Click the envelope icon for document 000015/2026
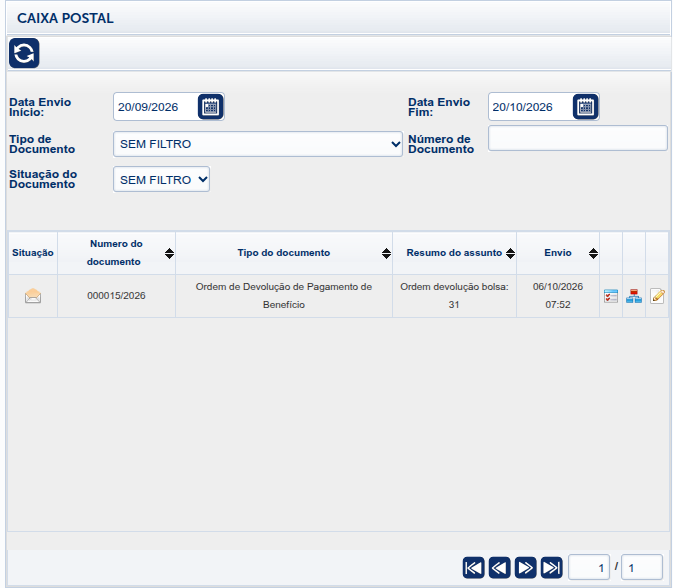 pos(33,296)
